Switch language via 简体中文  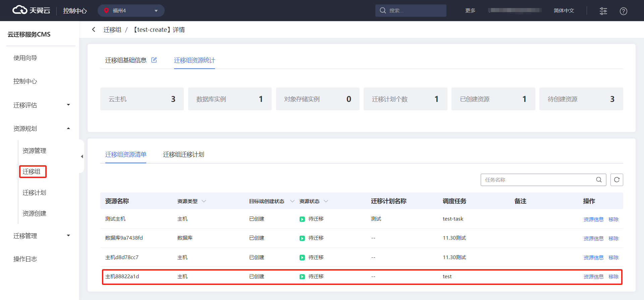(x=564, y=10)
